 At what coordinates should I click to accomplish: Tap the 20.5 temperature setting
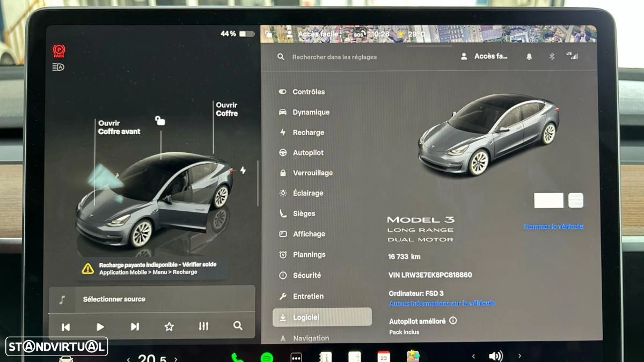click(152, 358)
